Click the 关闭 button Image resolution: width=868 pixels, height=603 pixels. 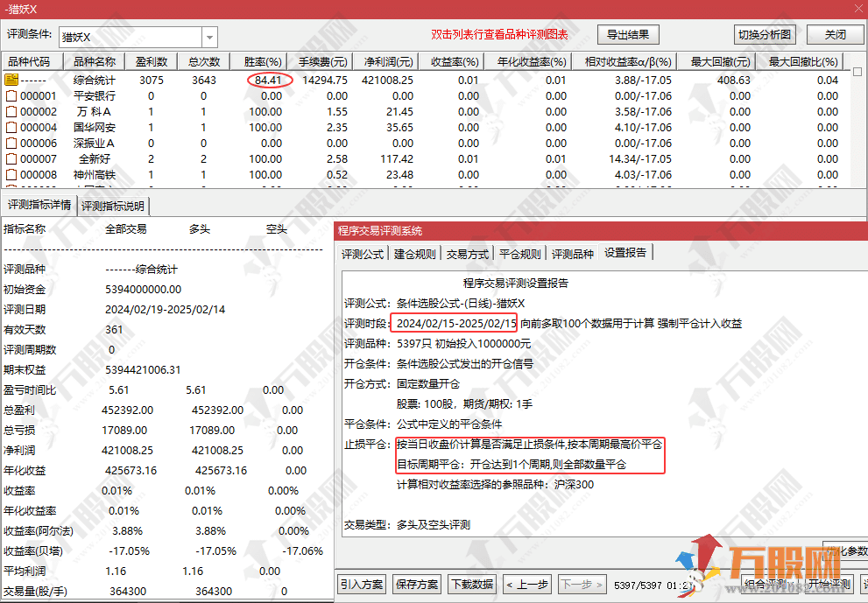click(x=836, y=34)
